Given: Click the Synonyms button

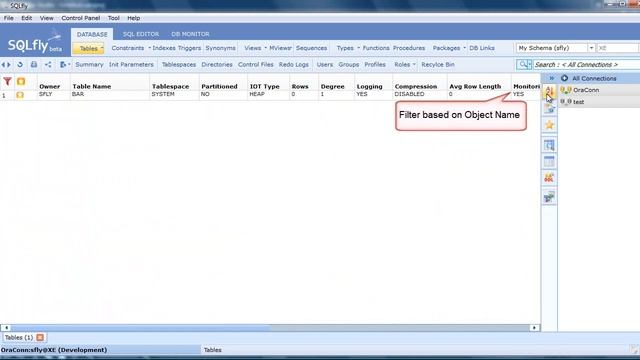Looking at the screenshot, I should [220, 48].
